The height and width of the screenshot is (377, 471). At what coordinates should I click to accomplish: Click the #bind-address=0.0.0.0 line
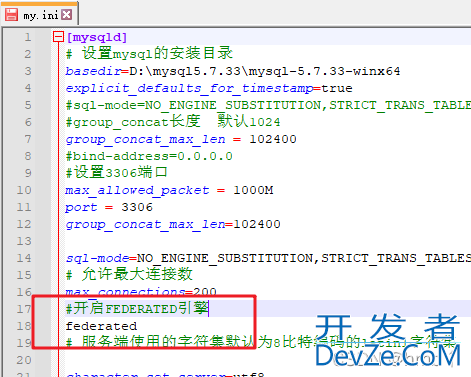coord(149,156)
